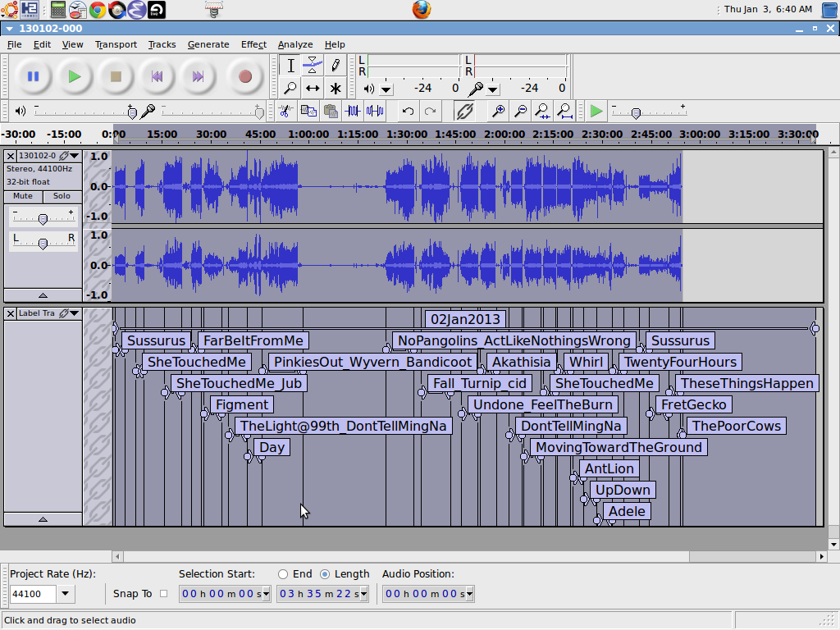Viewport: 840px width, 630px height.
Task: Solo the 130102-0 audio track
Action: (x=62, y=196)
